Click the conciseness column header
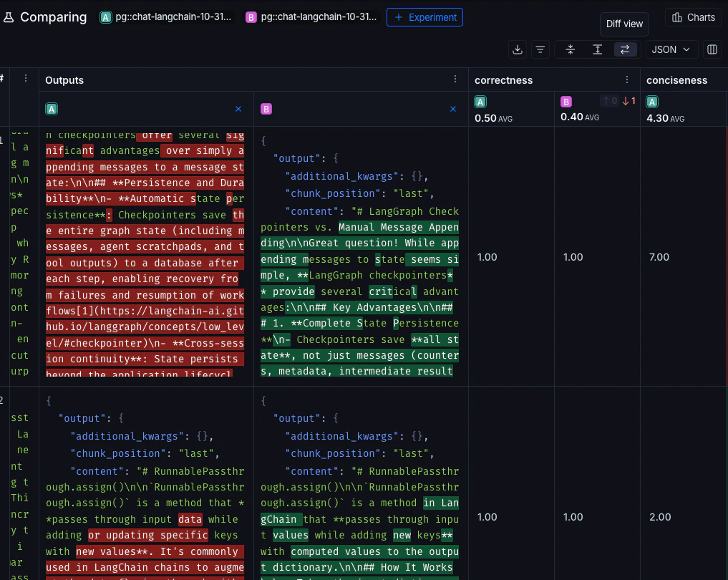 [x=676, y=80]
